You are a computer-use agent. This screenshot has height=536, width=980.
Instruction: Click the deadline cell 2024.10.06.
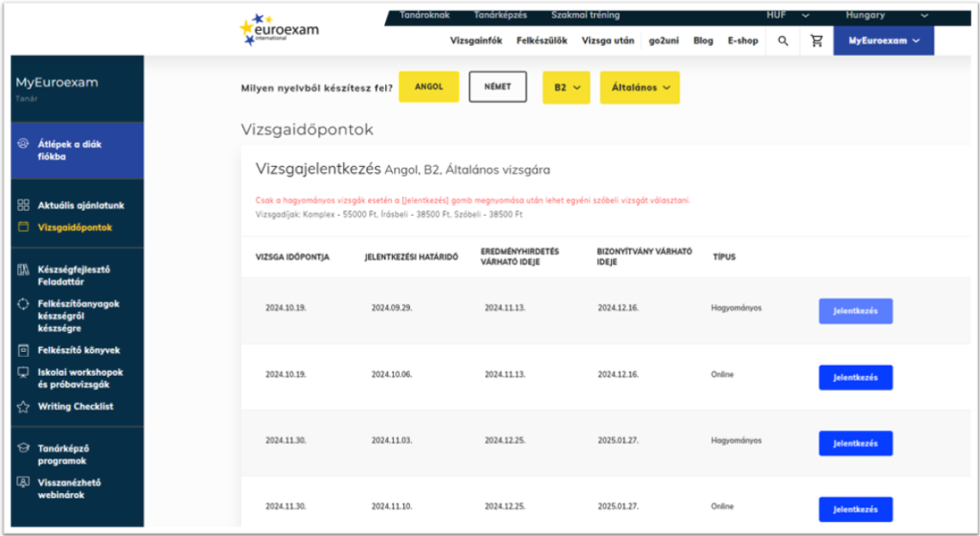[x=391, y=374]
